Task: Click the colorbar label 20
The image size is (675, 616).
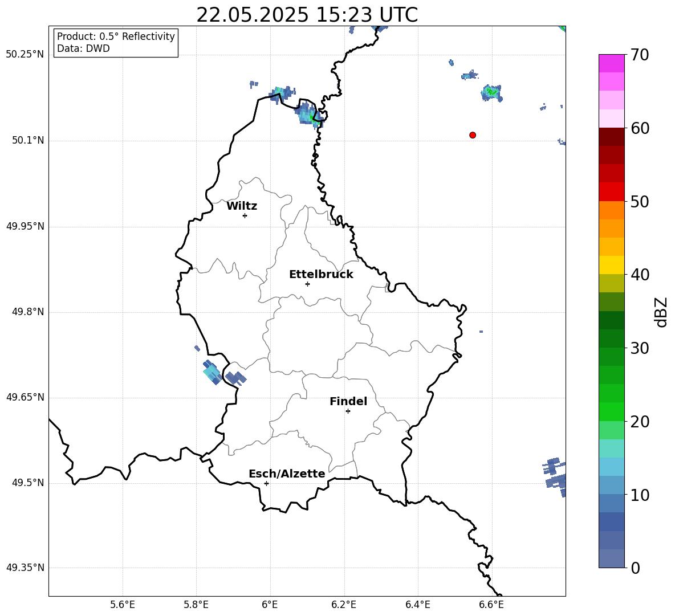Action: point(640,422)
